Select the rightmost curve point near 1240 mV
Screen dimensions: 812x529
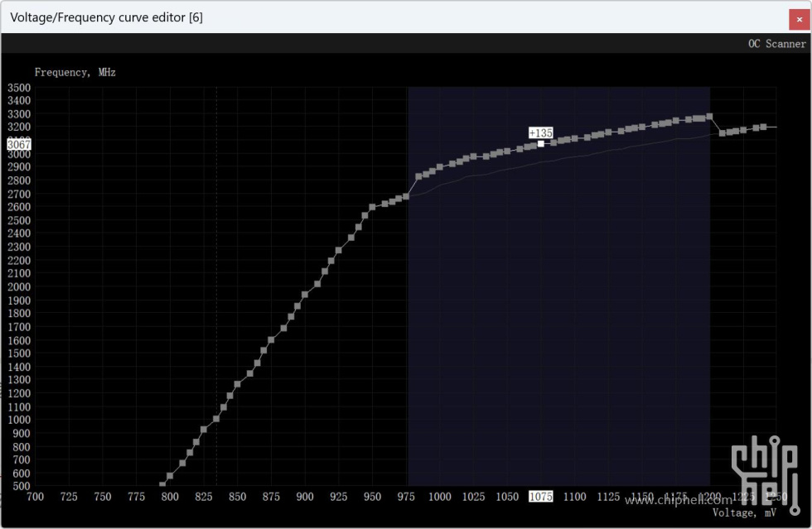pyautogui.click(x=763, y=127)
